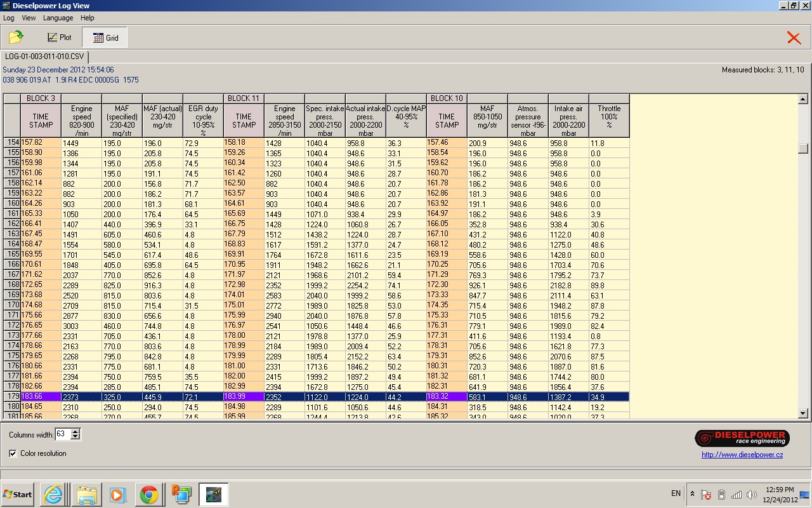Open the Log menu
This screenshot has width=812, height=508.
pyautogui.click(x=9, y=18)
